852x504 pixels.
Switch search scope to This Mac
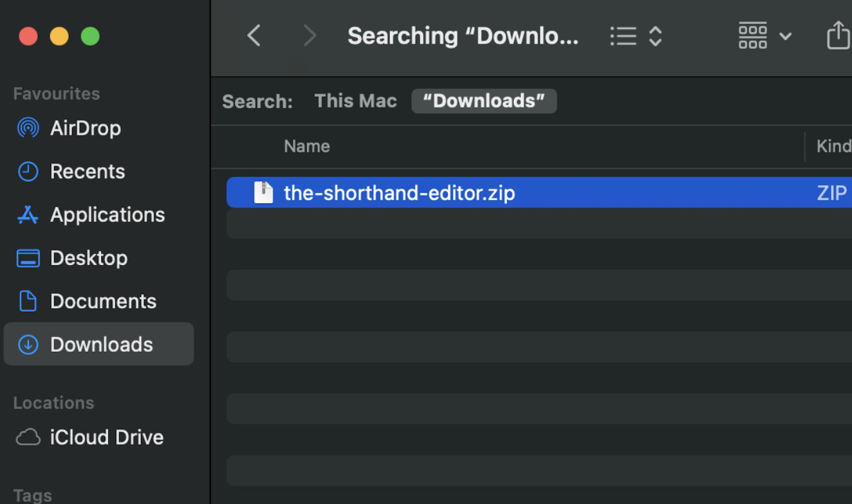tap(356, 100)
